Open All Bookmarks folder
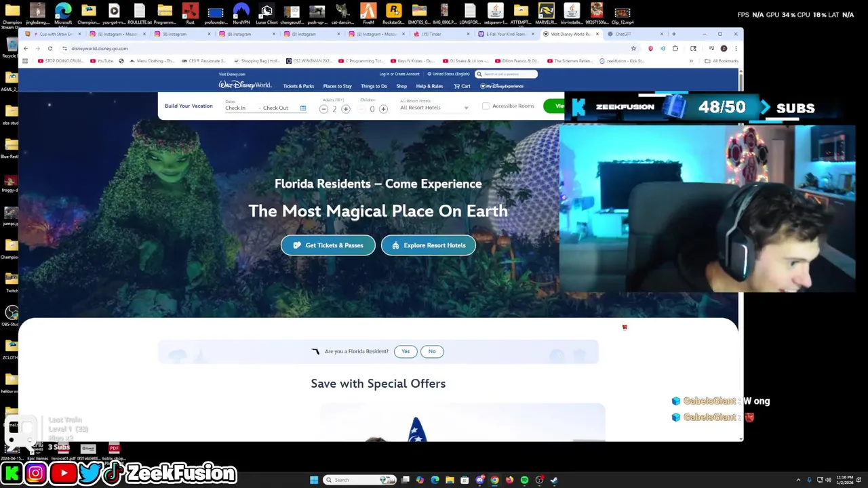 point(722,61)
